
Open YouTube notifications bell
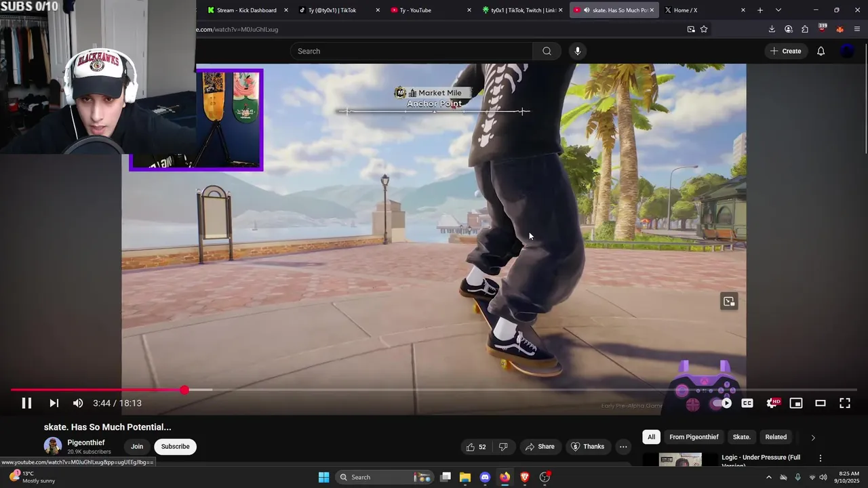point(821,51)
